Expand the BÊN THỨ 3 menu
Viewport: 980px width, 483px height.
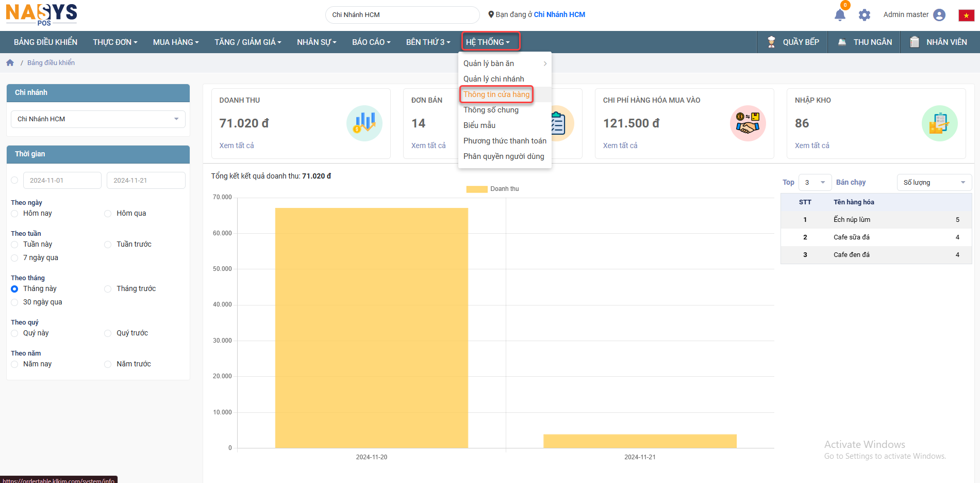pos(428,42)
